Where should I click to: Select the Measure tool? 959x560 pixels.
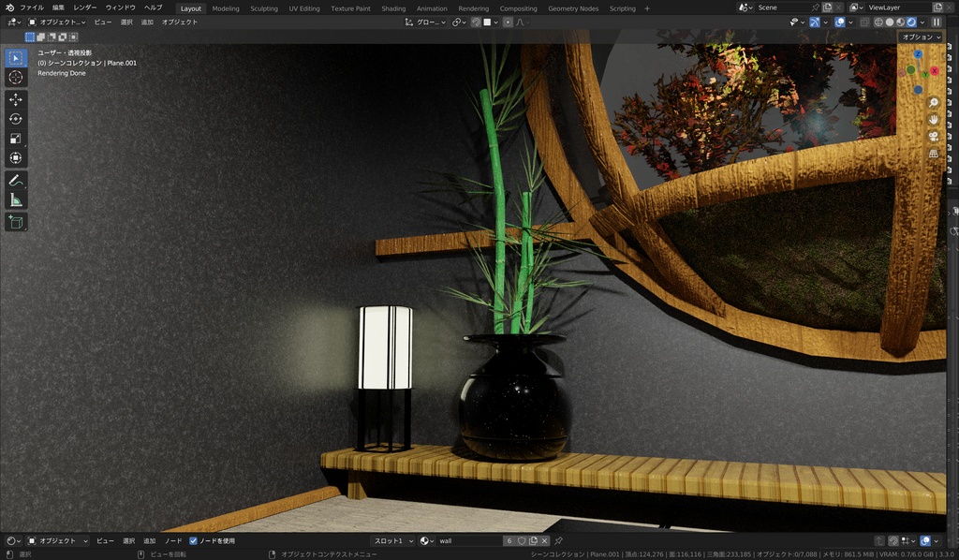tap(16, 199)
